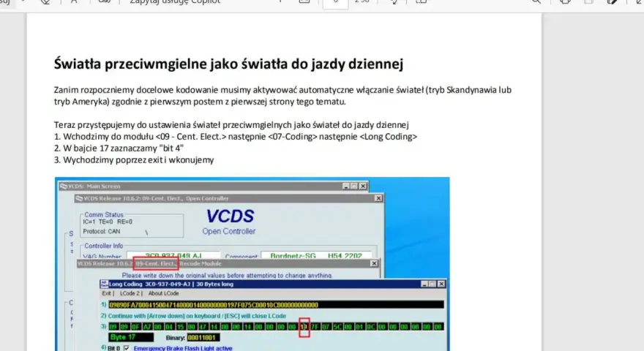Maximize the Long Coding window

[x=433, y=284]
